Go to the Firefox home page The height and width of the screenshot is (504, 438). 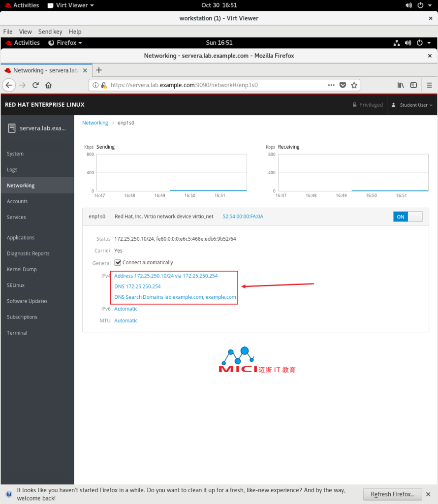click(49, 85)
